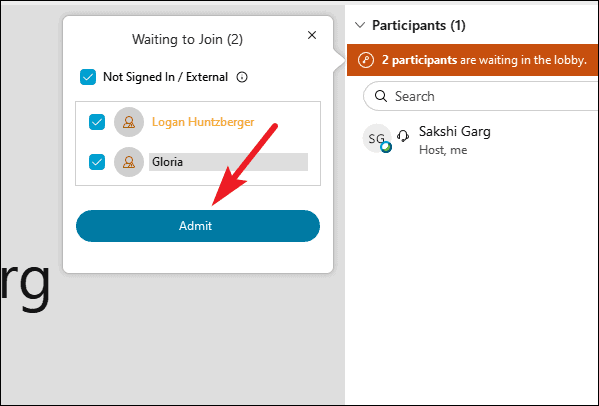
Task: Click Gloria's avatar icon
Action: click(129, 162)
